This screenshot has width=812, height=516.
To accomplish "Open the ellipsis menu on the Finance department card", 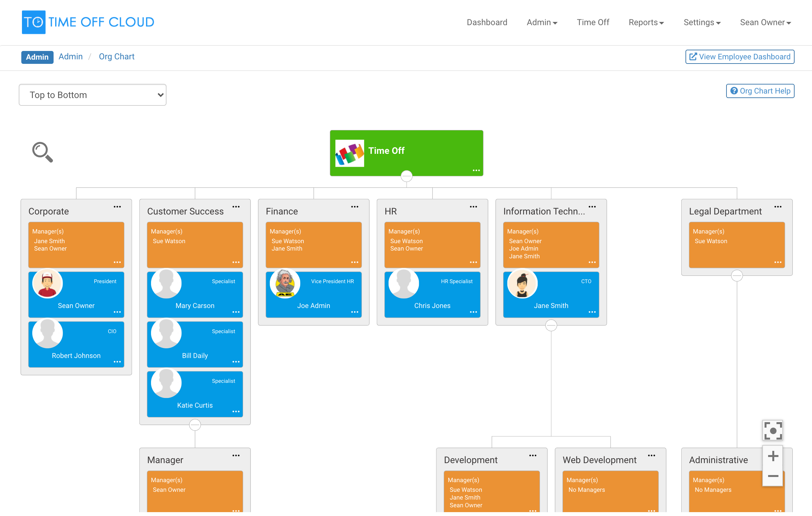I will [x=354, y=207].
